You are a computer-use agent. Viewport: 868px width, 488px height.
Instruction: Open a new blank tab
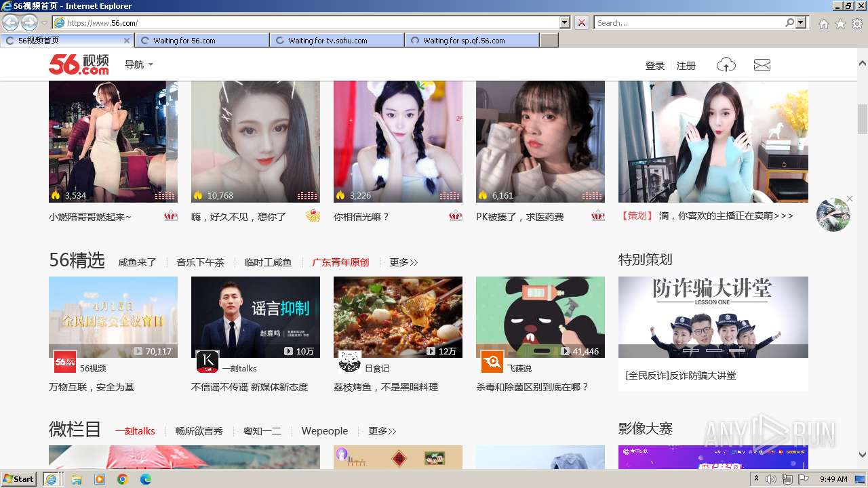pos(549,41)
